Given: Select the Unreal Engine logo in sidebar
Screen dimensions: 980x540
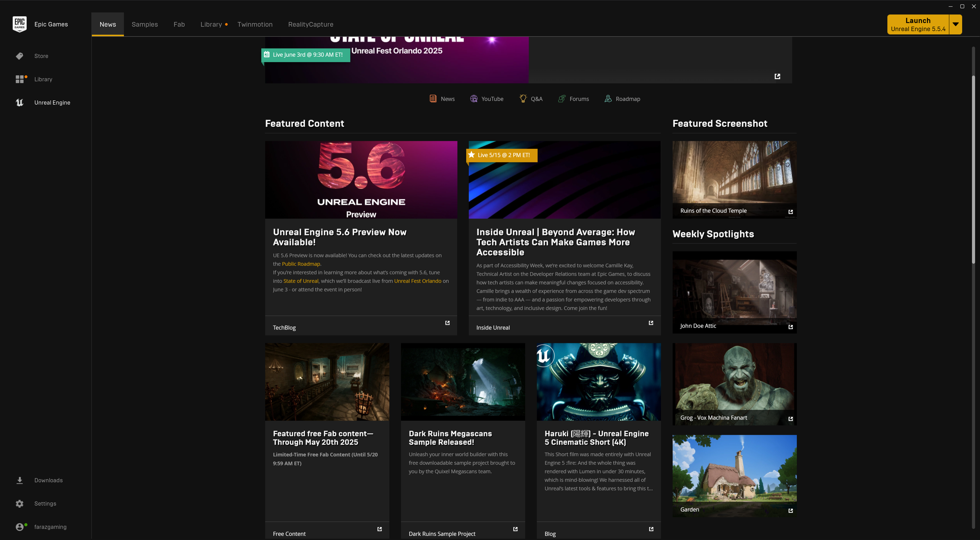Looking at the screenshot, I should coord(19,102).
